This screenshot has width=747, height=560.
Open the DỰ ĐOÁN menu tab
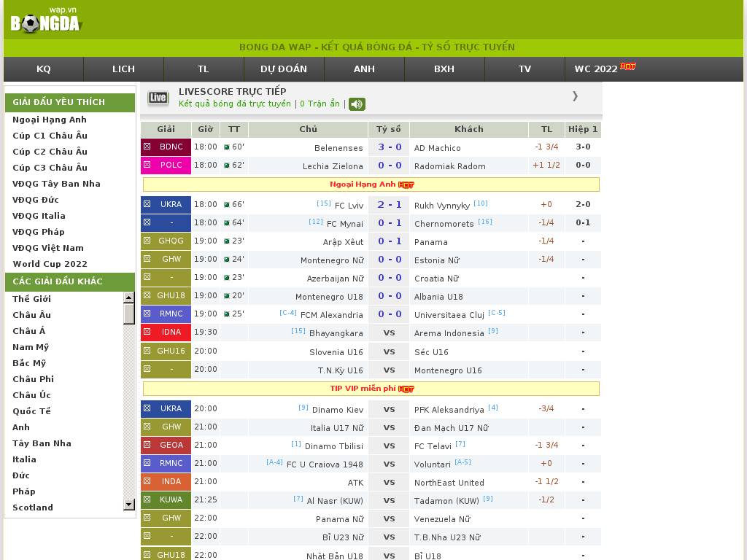click(x=284, y=69)
